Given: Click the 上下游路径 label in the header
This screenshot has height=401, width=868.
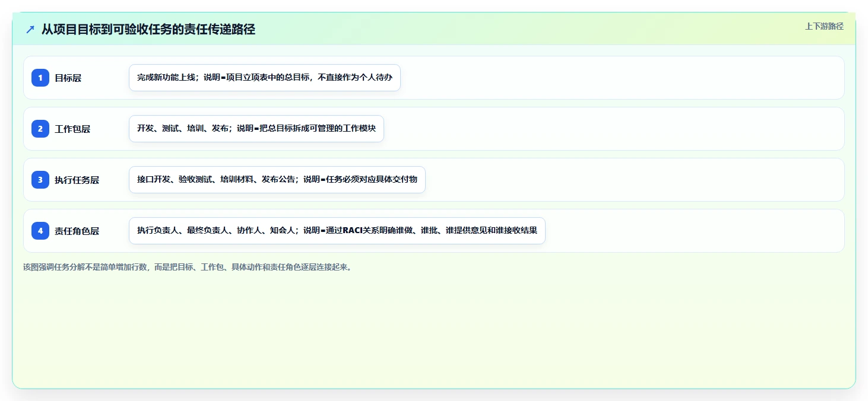Looking at the screenshot, I should pos(824,26).
